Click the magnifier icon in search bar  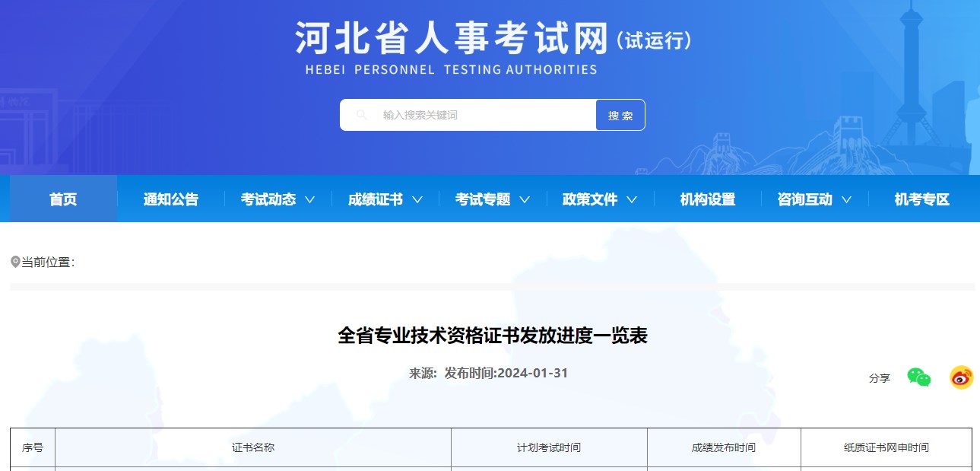pos(360,114)
